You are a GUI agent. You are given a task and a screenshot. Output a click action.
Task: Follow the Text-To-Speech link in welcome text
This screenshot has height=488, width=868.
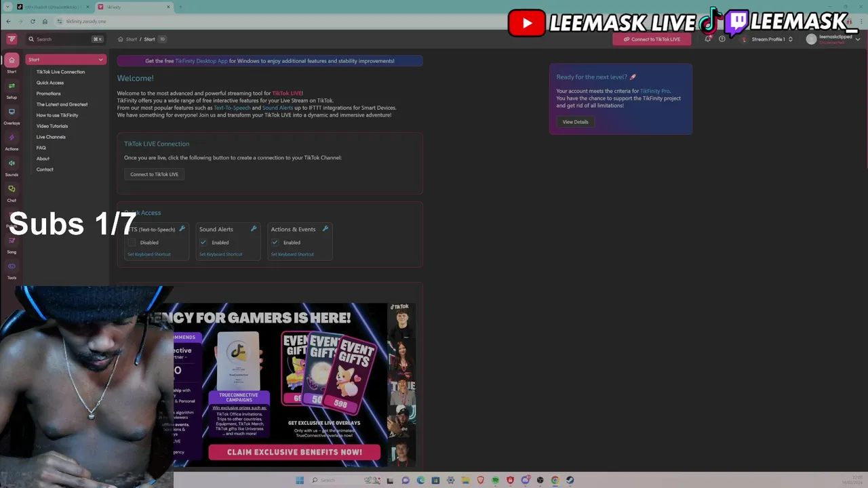(x=232, y=108)
